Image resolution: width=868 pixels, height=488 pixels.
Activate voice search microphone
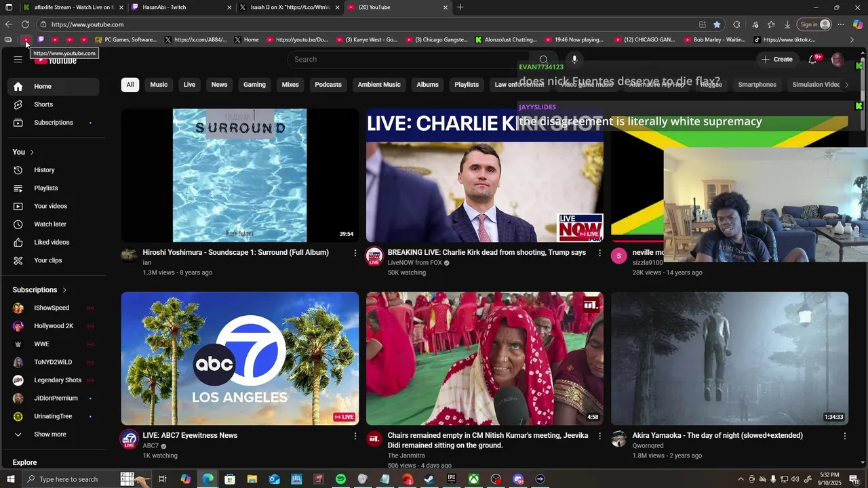click(x=574, y=60)
